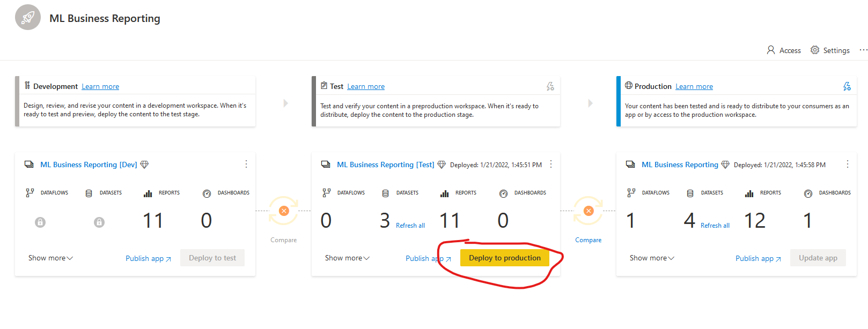Open Learn more link for Development stage

tap(100, 87)
